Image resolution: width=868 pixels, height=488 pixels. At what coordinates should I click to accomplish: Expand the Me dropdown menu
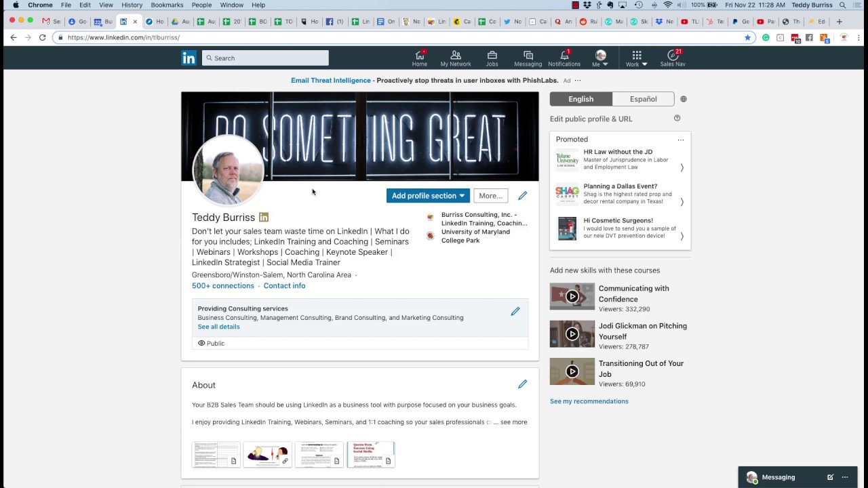pos(600,58)
